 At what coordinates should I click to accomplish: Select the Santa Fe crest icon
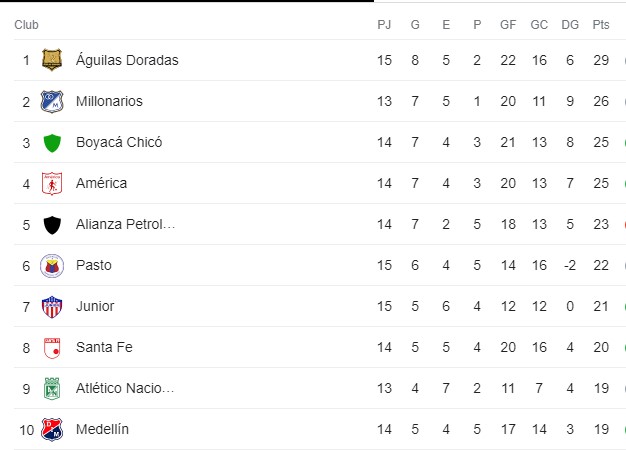(x=52, y=348)
